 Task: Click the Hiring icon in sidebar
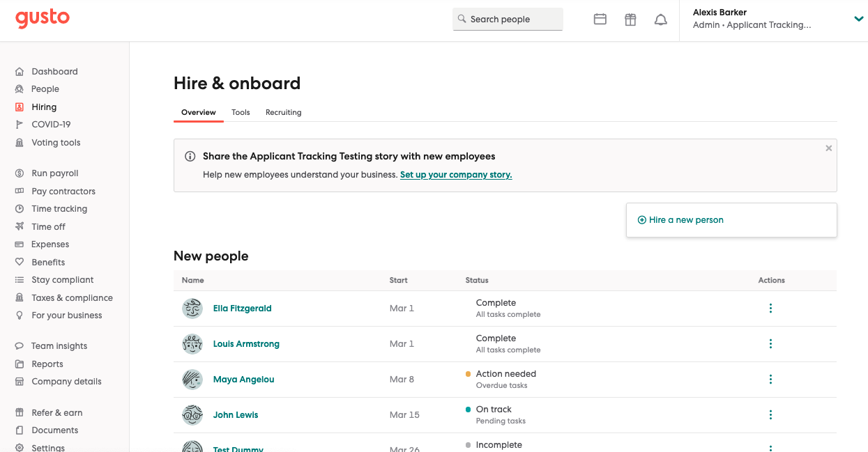tap(20, 107)
